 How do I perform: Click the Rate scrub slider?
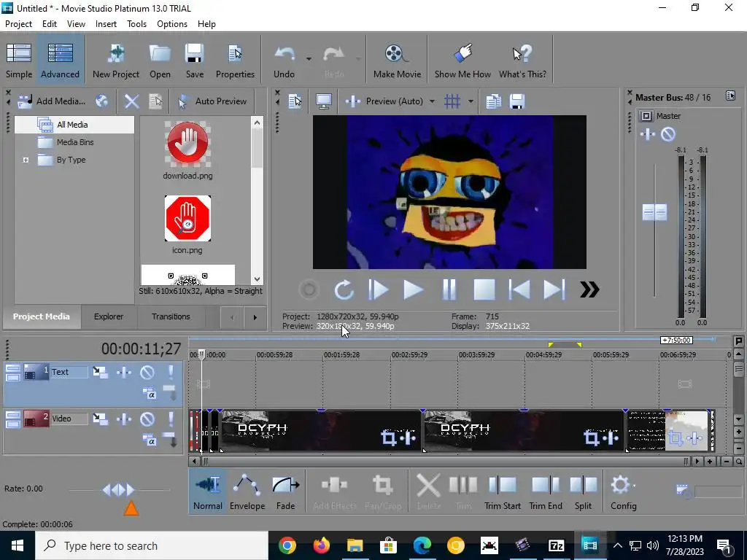119,489
